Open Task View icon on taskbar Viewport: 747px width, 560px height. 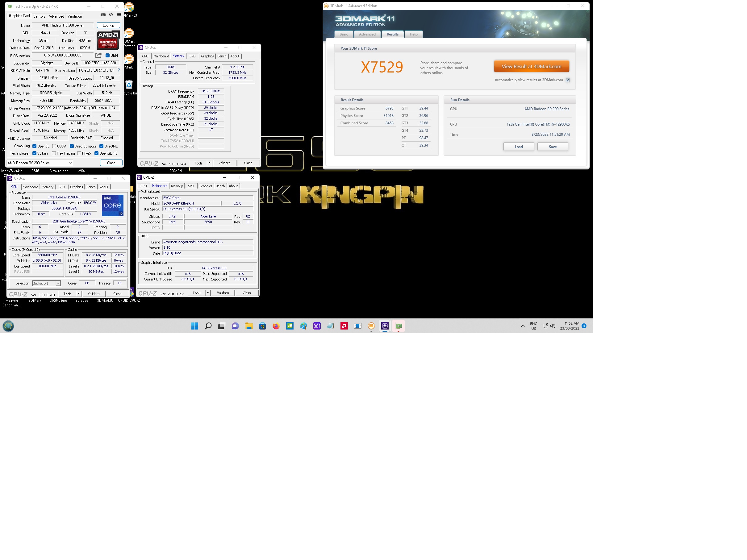tap(222, 326)
